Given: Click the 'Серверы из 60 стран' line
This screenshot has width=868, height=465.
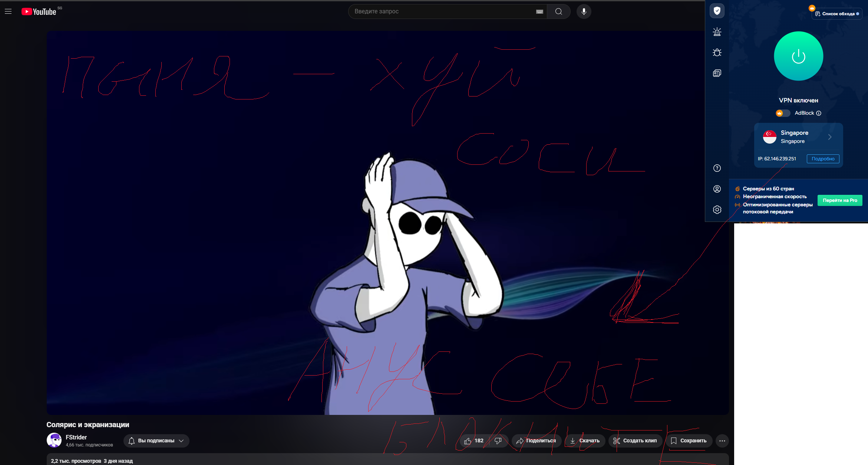Looking at the screenshot, I should [x=768, y=189].
